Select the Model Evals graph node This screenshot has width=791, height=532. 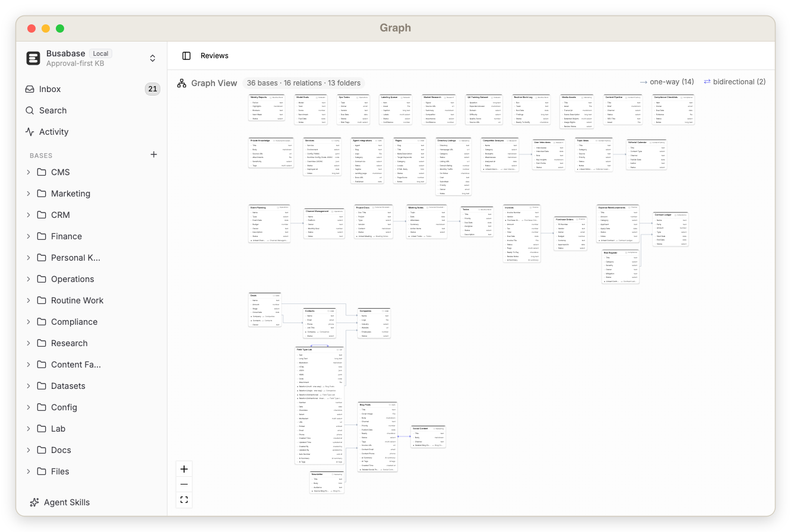click(311, 110)
